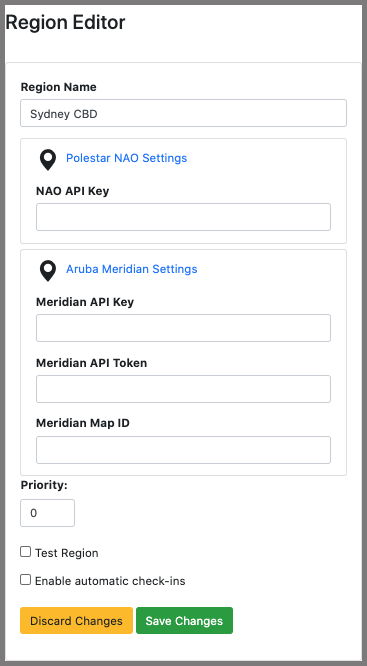Open the Polestar NAO Settings link
The width and height of the screenshot is (367, 666).
coord(126,158)
